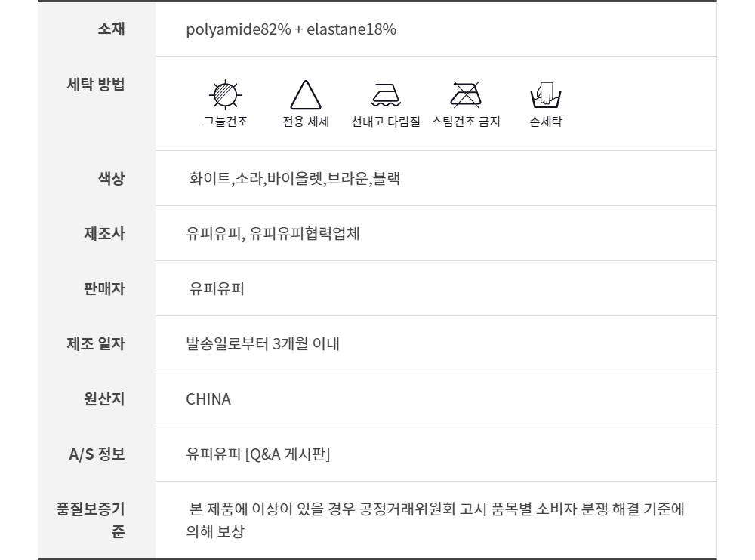The height and width of the screenshot is (560, 755).
Task: Click the A/S 정보 row label
Action: click(97, 454)
